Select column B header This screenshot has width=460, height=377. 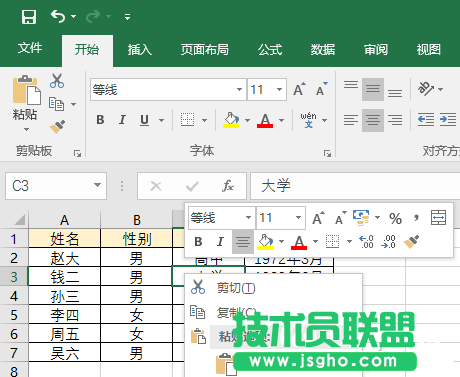point(137,220)
